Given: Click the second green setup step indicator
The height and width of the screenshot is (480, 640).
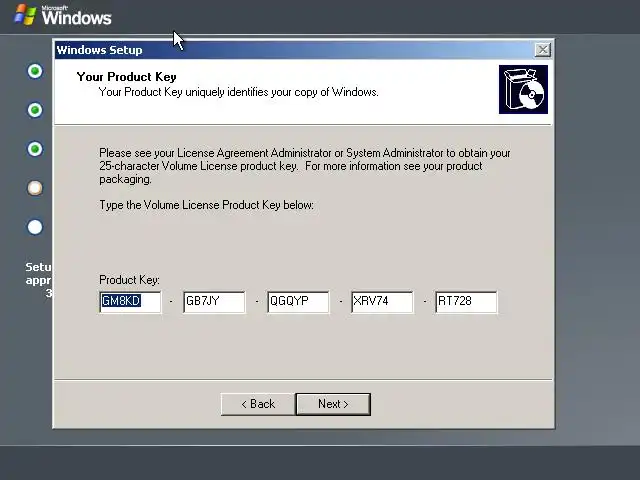Looking at the screenshot, I should (x=35, y=110).
